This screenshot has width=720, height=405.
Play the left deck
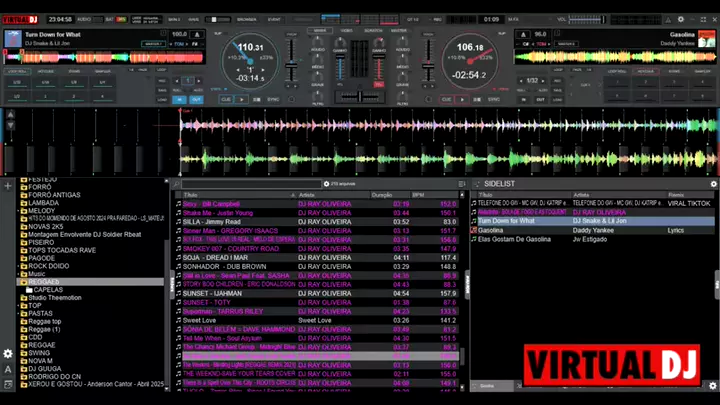pos(242,99)
